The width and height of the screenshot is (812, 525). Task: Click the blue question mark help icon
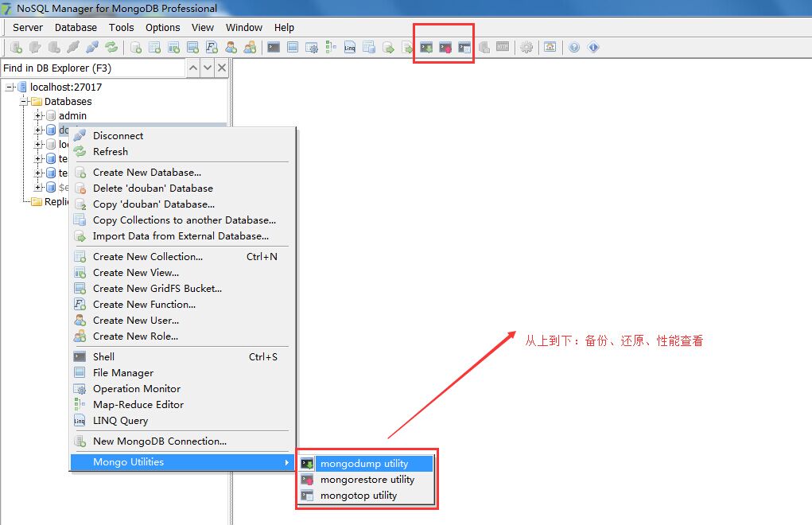(573, 48)
